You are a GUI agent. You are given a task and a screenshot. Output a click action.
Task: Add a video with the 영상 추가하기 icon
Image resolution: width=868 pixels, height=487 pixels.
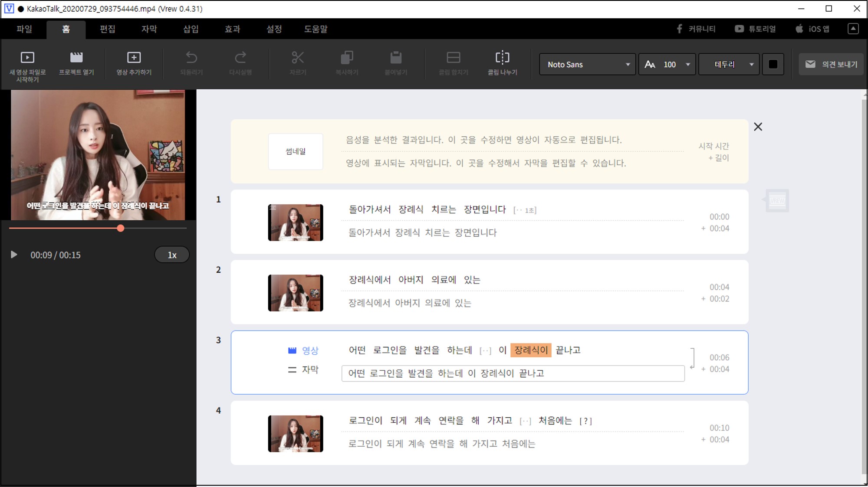134,63
